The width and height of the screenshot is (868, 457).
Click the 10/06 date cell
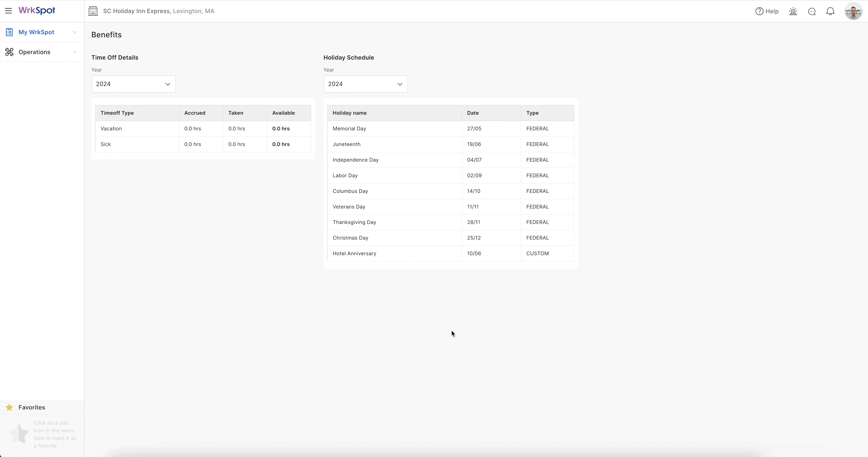click(491, 253)
